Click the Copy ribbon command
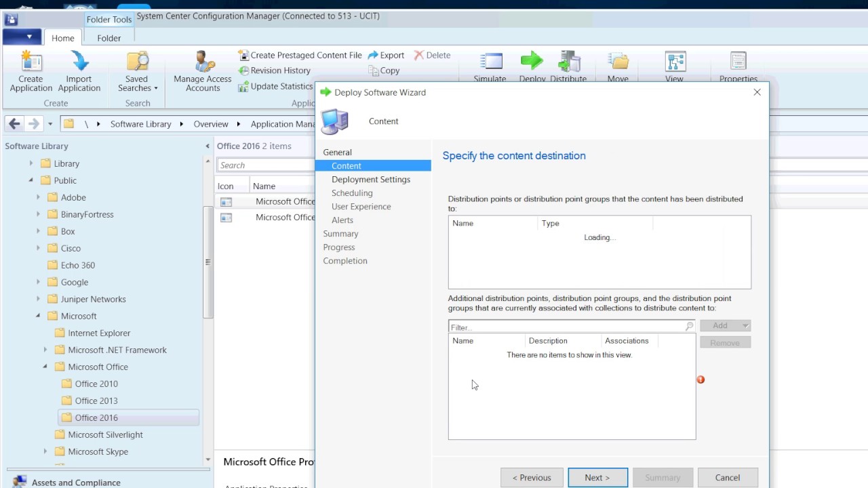The image size is (868, 488). pyautogui.click(x=384, y=70)
